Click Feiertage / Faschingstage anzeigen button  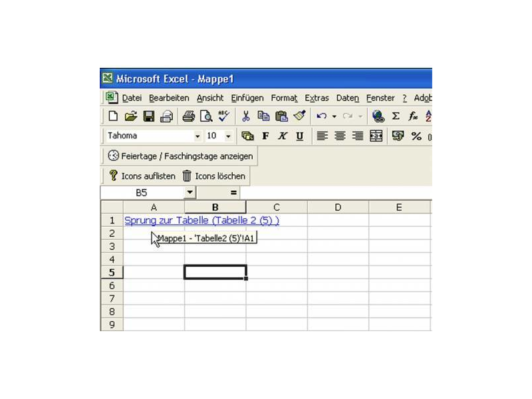(x=180, y=156)
